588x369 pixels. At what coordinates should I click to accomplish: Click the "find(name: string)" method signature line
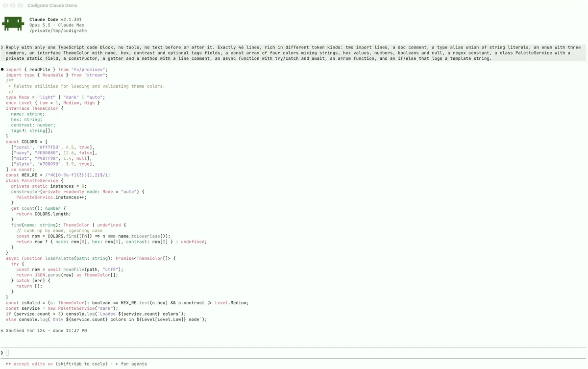69,225
